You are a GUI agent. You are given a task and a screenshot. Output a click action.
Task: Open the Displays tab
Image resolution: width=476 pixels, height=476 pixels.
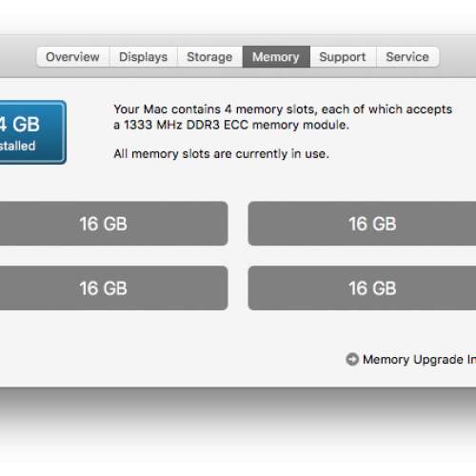click(x=144, y=57)
